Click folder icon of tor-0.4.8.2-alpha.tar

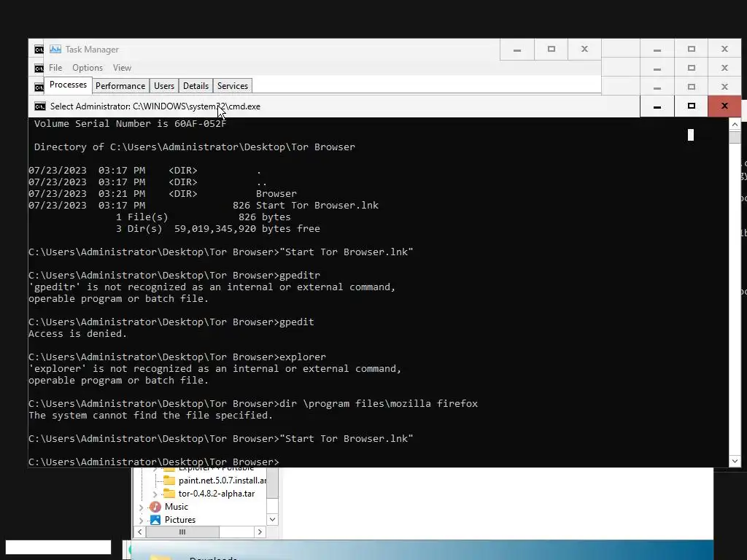(x=169, y=494)
